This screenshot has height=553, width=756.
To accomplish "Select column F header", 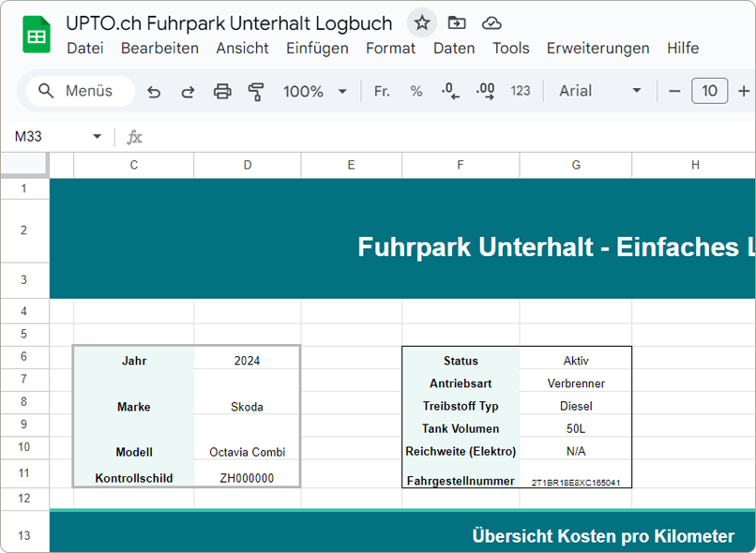I will (x=461, y=165).
